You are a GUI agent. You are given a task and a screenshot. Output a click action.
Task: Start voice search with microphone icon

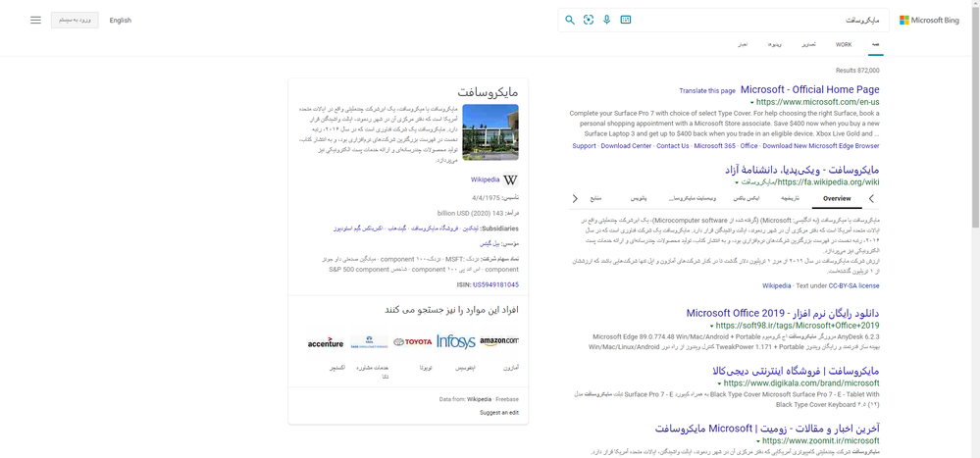point(607,20)
